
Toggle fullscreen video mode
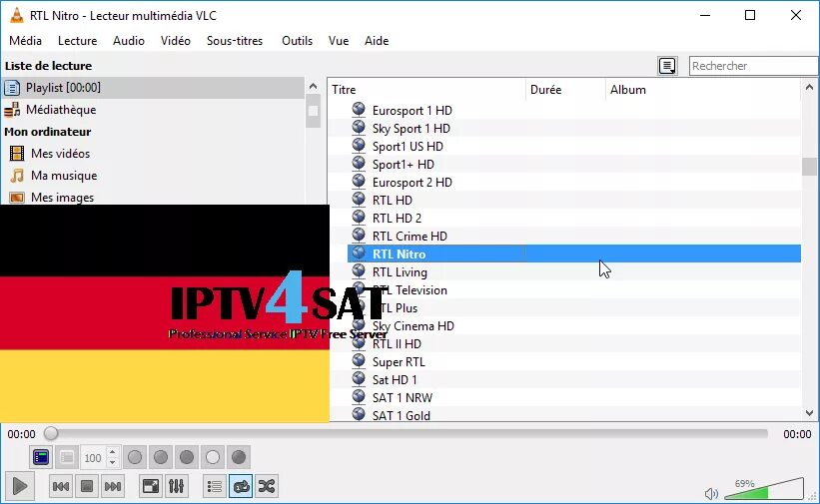point(151,486)
